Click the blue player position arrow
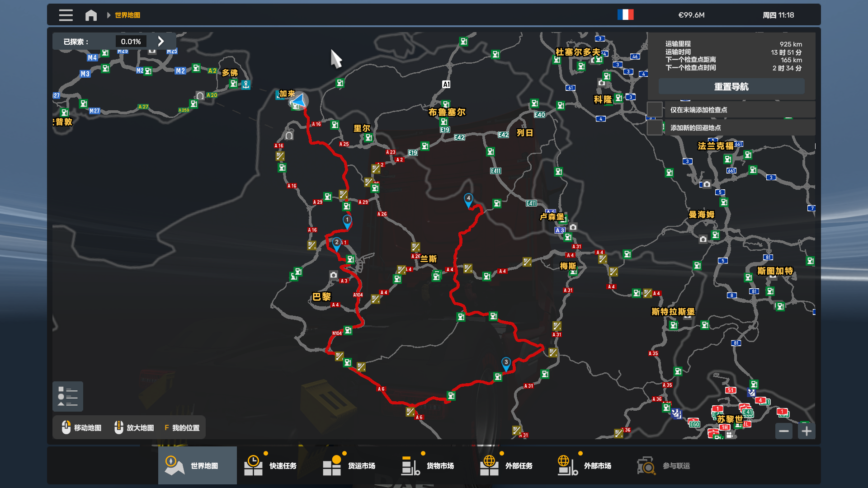This screenshot has height=488, width=868. pyautogui.click(x=299, y=100)
